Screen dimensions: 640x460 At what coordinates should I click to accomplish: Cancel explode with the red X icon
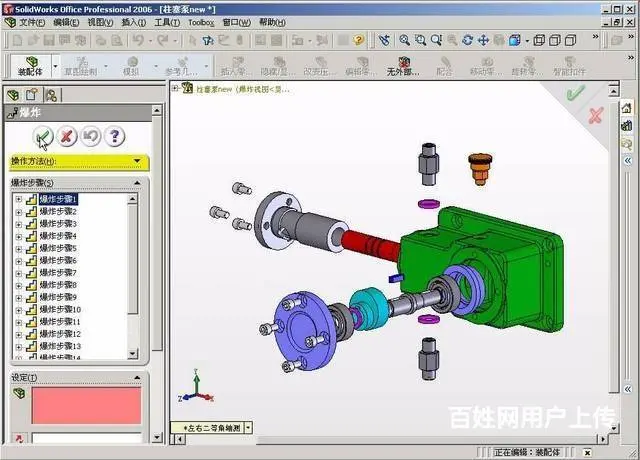(x=66, y=136)
